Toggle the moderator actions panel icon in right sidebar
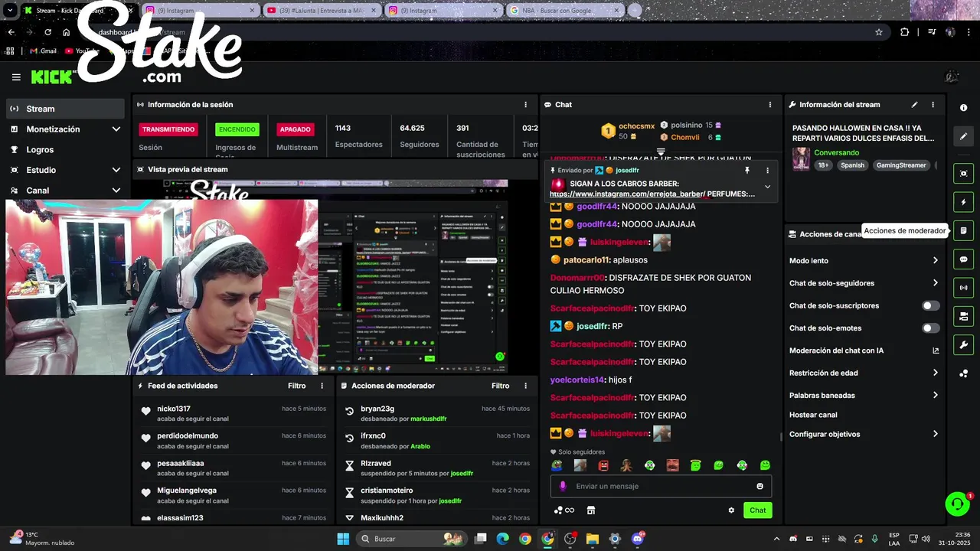Viewport: 980px width, 551px height. pyautogui.click(x=964, y=230)
